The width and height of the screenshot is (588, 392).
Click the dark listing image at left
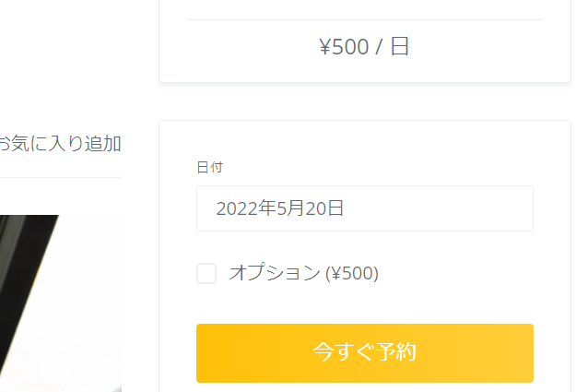click(x=61, y=303)
